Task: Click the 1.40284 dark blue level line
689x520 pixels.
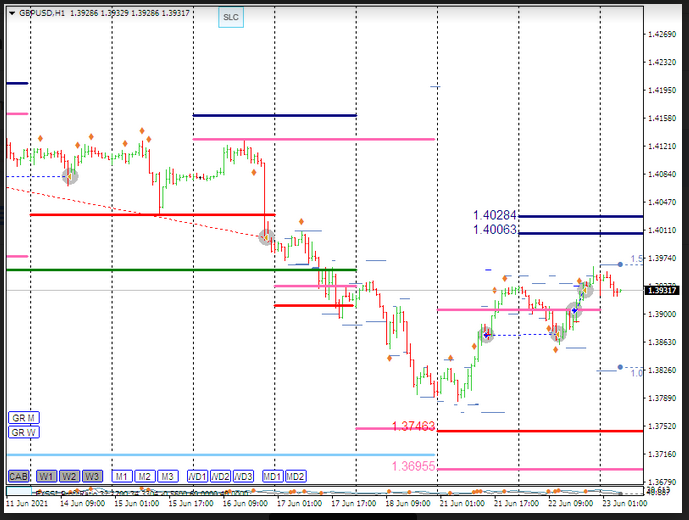Action: point(580,216)
